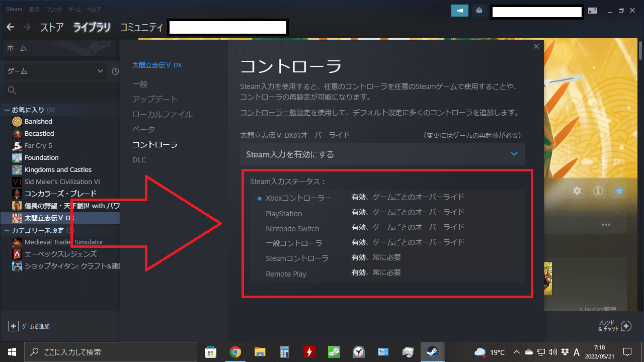
Task: Select コントローラ in properties sidebar
Action: pyautogui.click(x=155, y=144)
